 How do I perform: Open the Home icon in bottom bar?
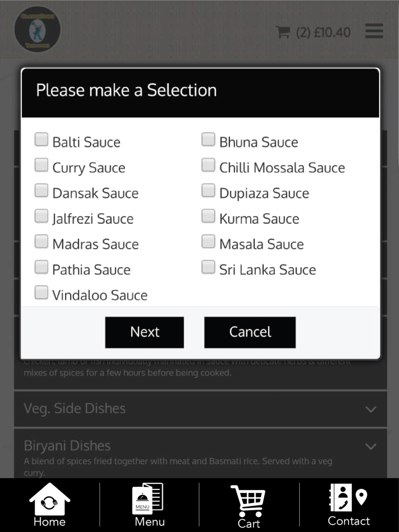pos(49,504)
